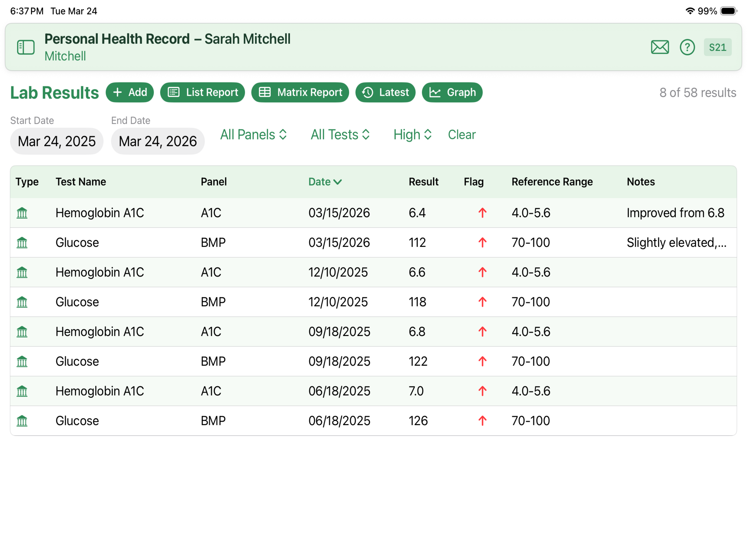
Task: Open the High flag filter dropdown
Action: coord(412,135)
